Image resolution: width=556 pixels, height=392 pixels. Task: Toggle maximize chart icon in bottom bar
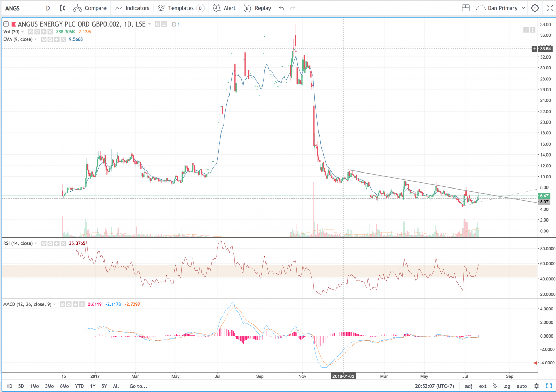click(549, 386)
